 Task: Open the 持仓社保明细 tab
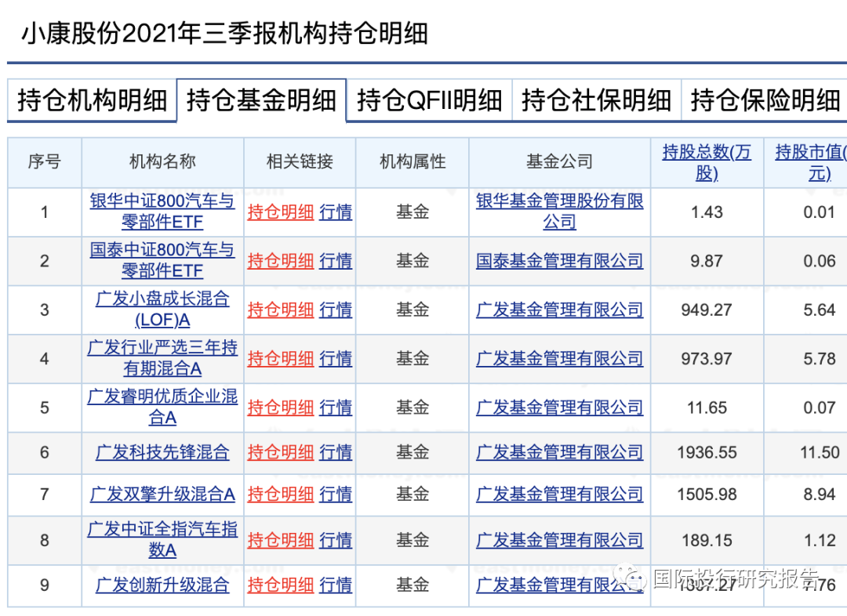(x=596, y=100)
